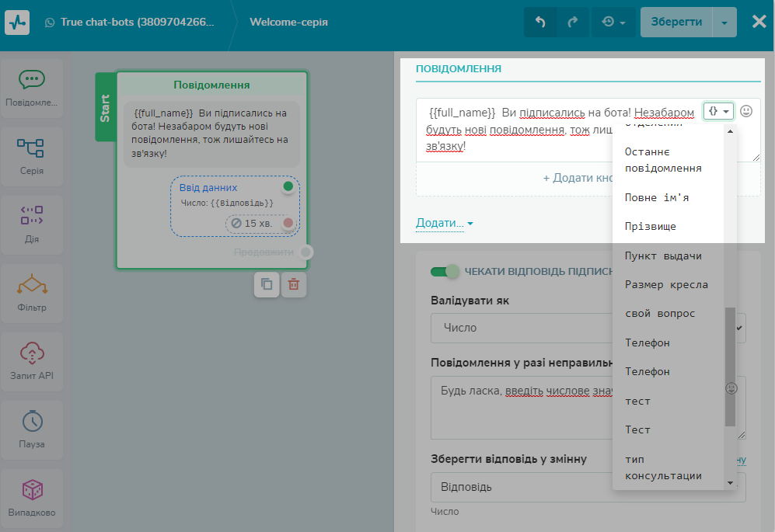Click the variable list scrollbar thumb

pyautogui.click(x=730, y=367)
